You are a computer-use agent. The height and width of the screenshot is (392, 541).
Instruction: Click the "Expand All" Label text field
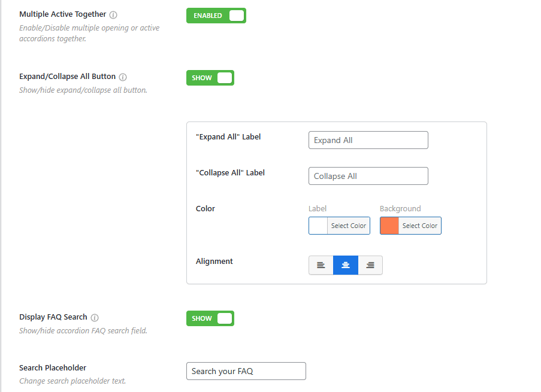pos(368,140)
